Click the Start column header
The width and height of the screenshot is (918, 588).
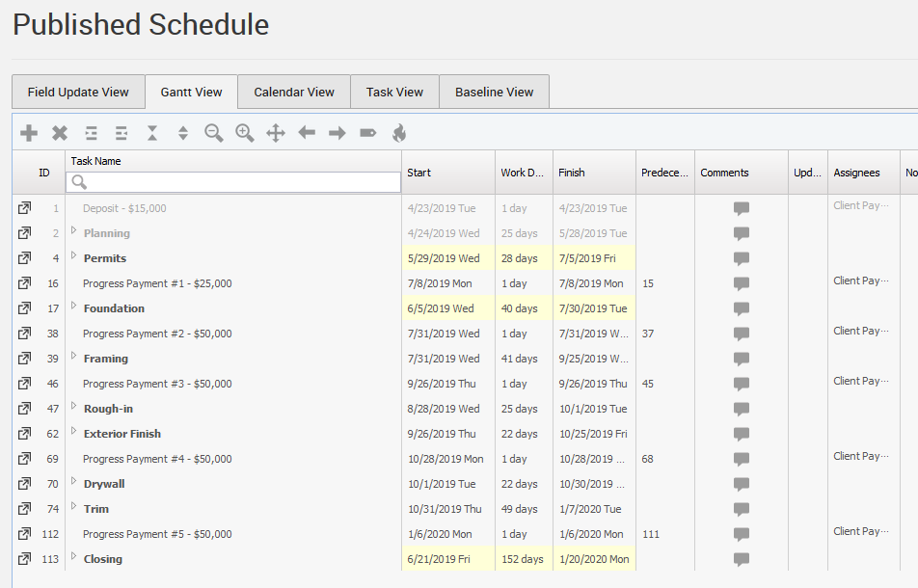419,173
